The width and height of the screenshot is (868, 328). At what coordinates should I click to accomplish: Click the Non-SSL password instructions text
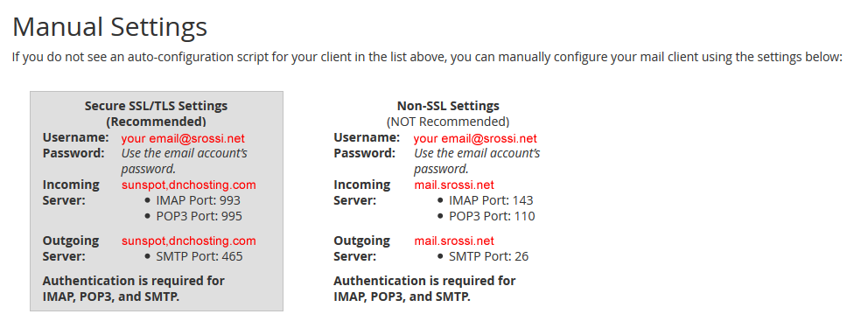tap(477, 161)
